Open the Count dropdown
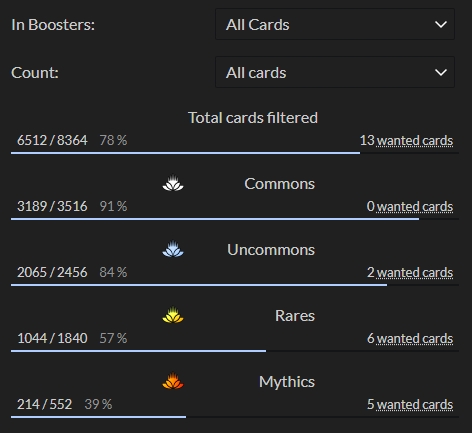This screenshot has height=433, width=472. tap(335, 72)
